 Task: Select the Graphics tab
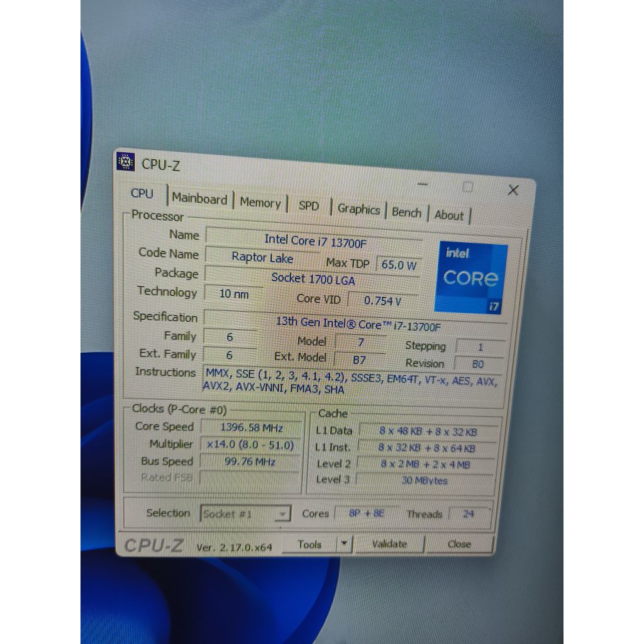tap(358, 209)
